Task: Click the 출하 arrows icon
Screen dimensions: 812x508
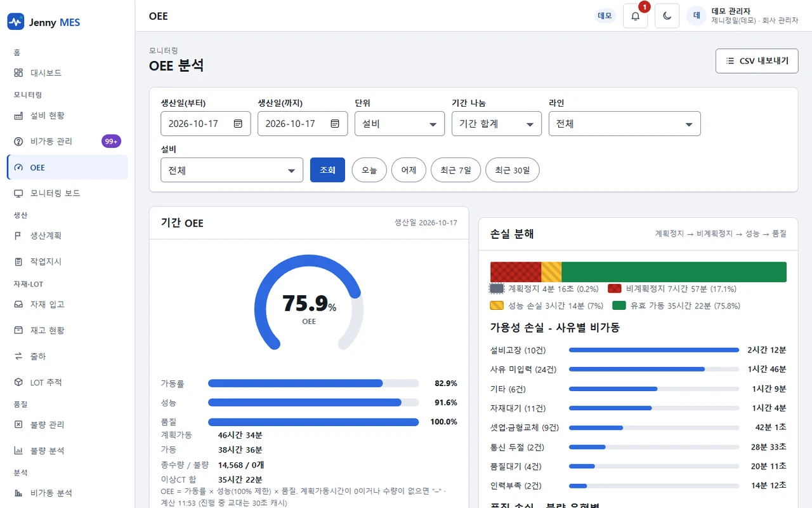Action: pos(18,356)
